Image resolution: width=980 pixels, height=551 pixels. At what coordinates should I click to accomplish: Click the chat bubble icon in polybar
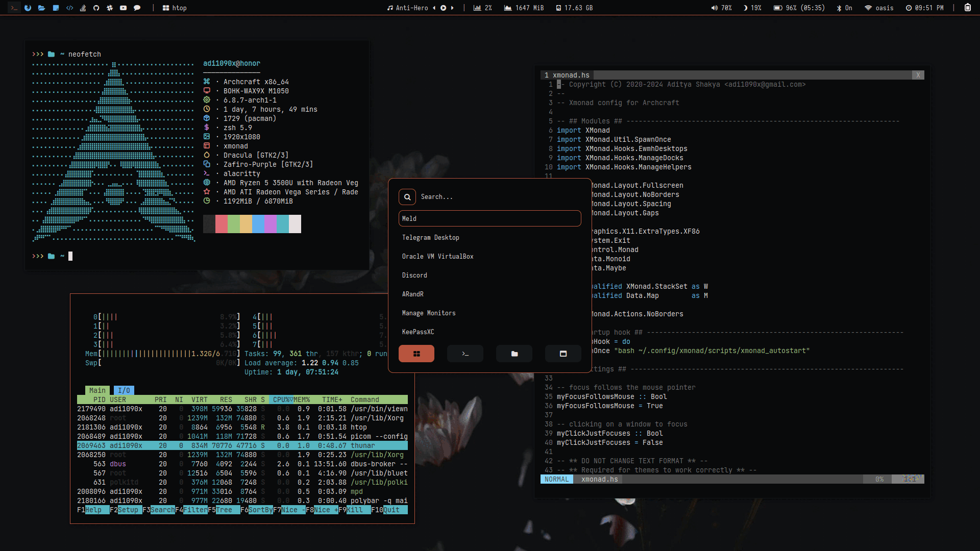137,8
